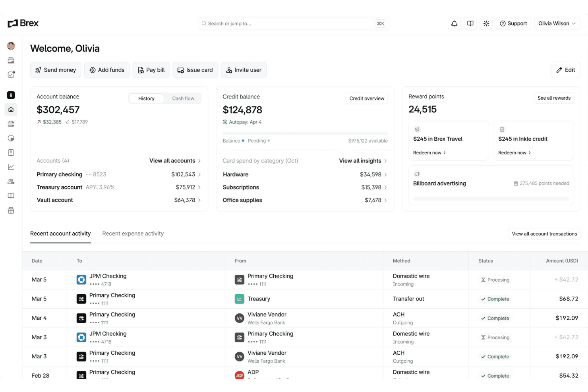Image resolution: width=588 pixels, height=392 pixels.
Task: Open Credit overview
Action: 367,98
